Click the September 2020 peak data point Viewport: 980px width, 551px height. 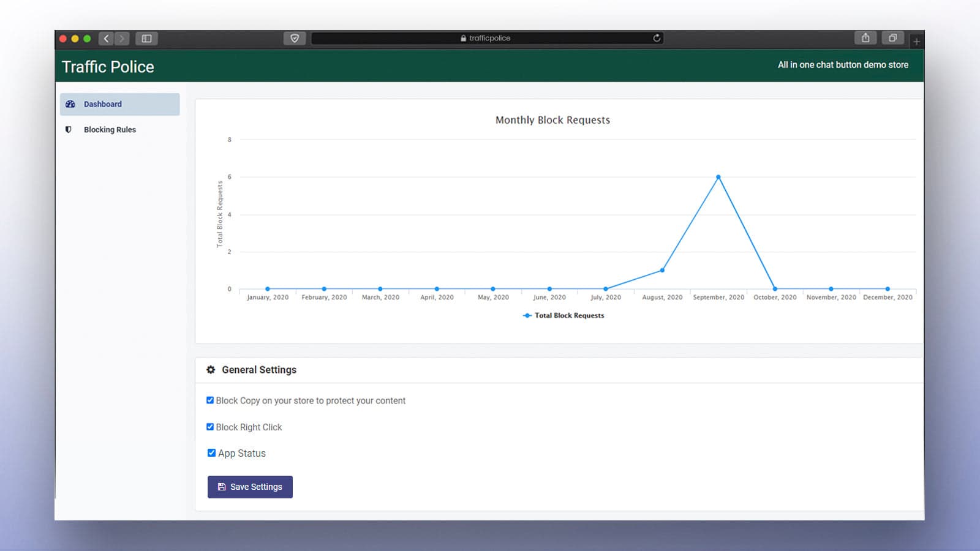pyautogui.click(x=718, y=178)
